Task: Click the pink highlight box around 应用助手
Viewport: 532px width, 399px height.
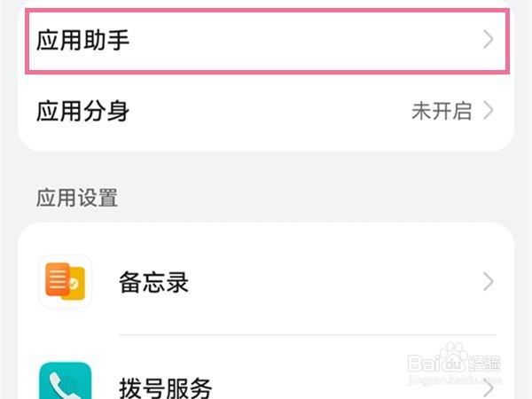Action: (266, 12)
